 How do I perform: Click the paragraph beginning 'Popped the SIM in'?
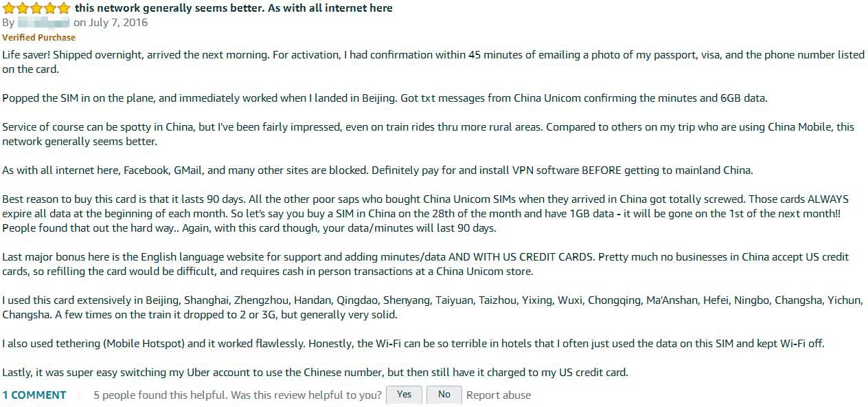pyautogui.click(x=385, y=98)
